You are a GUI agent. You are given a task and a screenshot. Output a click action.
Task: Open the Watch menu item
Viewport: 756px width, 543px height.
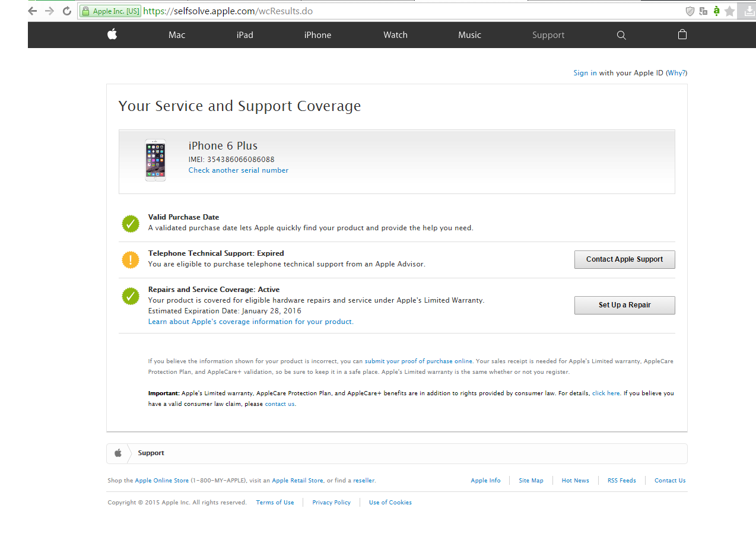(x=395, y=35)
